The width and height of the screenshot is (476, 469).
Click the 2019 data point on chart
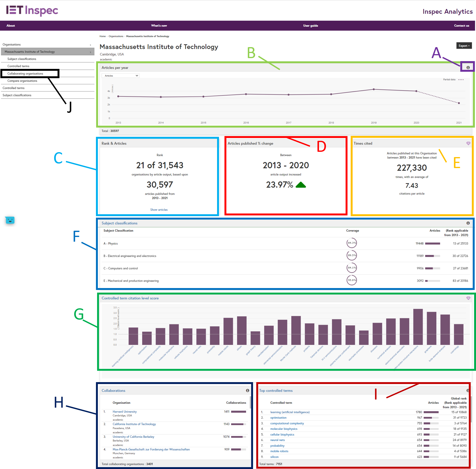click(373, 89)
